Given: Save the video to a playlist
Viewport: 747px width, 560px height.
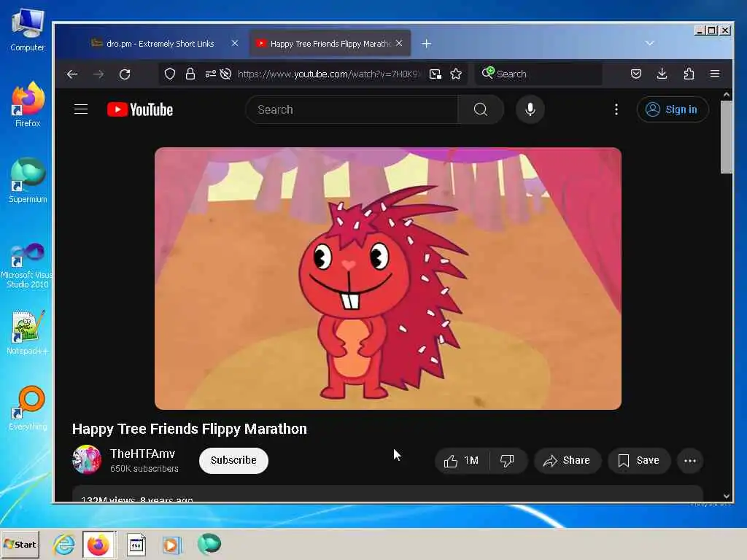Looking at the screenshot, I should (x=639, y=461).
